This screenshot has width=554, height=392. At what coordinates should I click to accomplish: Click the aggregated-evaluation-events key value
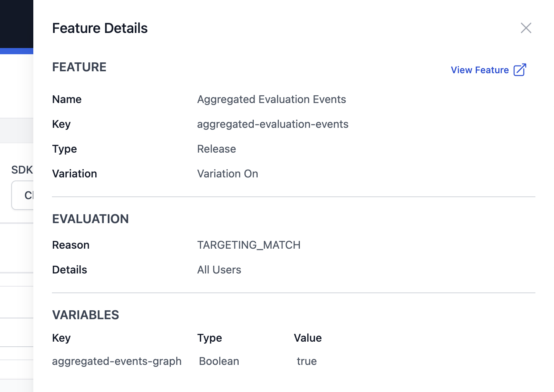click(272, 124)
